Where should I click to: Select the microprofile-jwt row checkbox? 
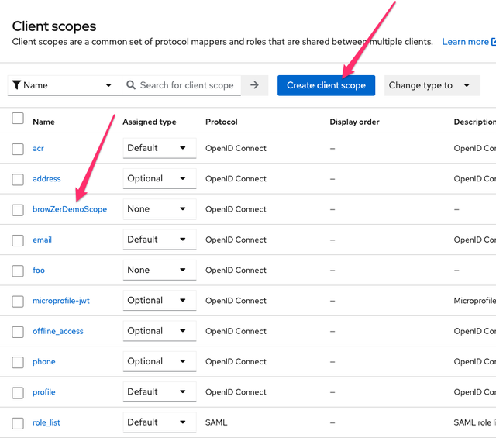pyautogui.click(x=18, y=302)
